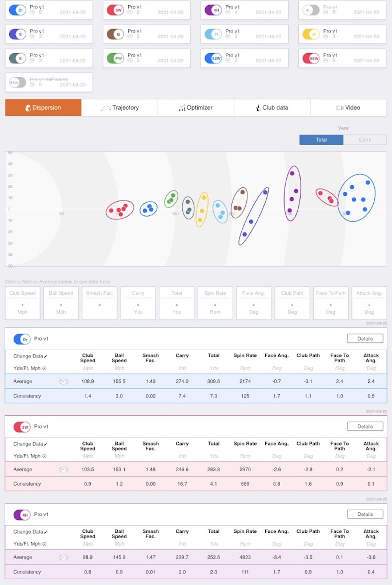Viewport: 392px width, 585px height.
Task: Enable the Pro v1 half swing 56W toggle
Action: coord(18,82)
